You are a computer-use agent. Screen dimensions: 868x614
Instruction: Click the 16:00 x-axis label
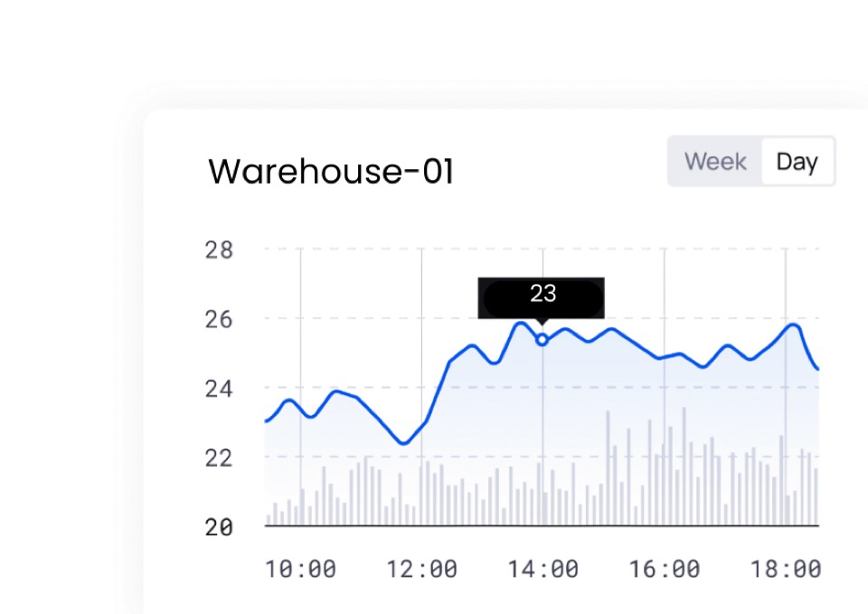665,569
